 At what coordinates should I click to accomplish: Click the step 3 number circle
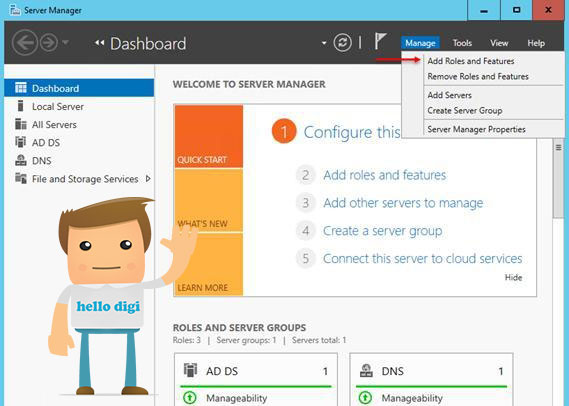coord(306,203)
